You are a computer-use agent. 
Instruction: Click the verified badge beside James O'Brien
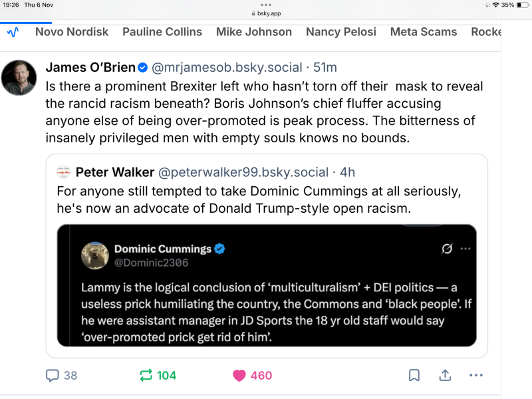pos(144,66)
